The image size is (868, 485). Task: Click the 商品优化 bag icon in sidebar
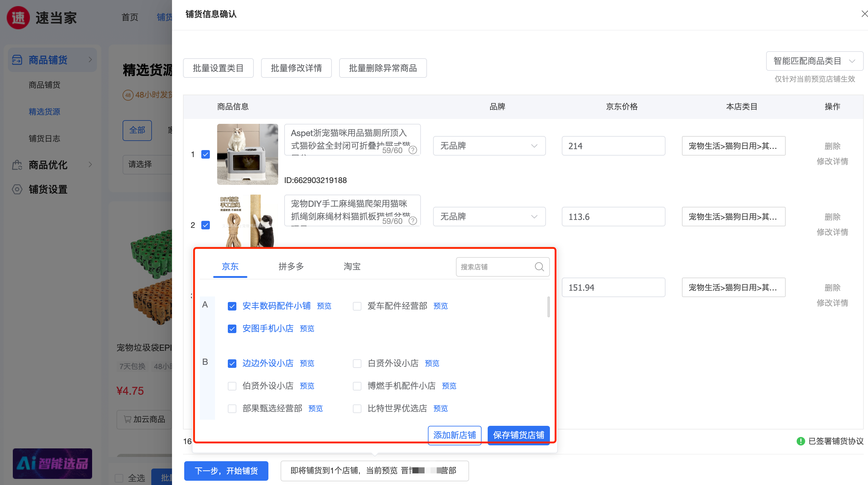pyautogui.click(x=17, y=165)
